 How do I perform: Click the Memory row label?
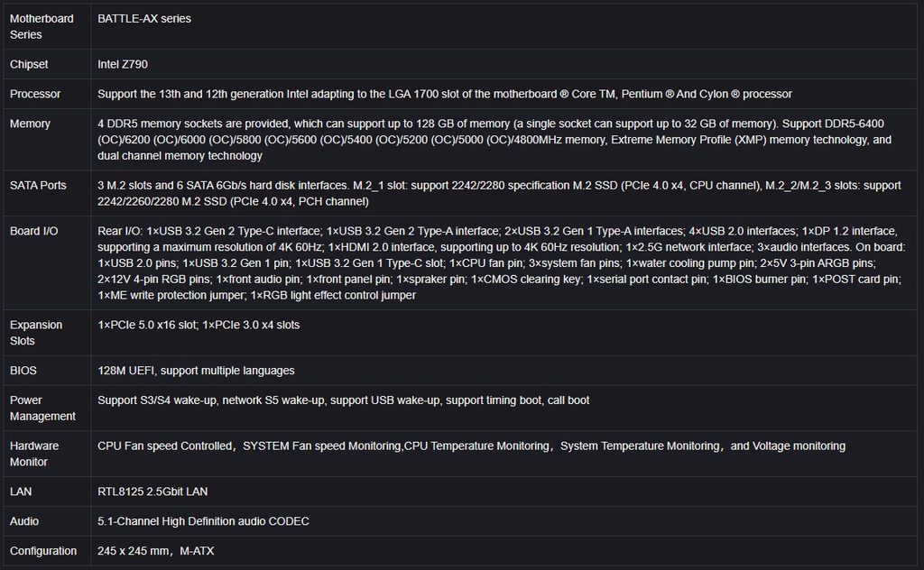pos(30,124)
